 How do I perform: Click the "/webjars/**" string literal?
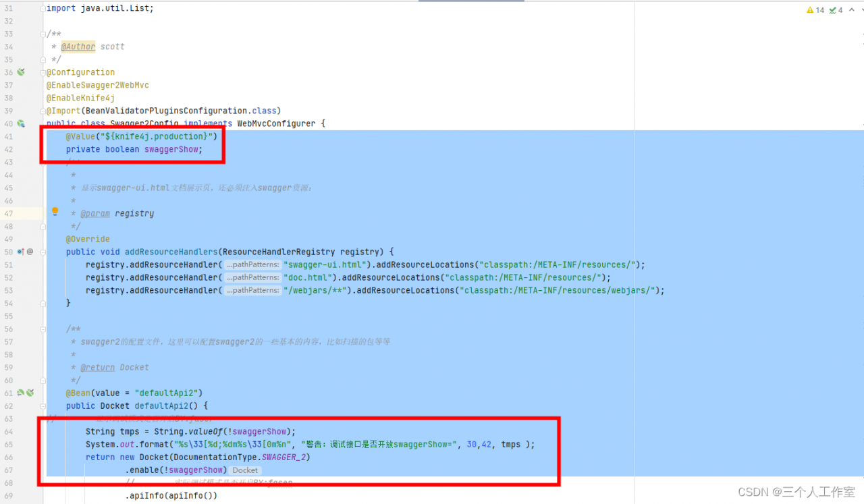(315, 290)
